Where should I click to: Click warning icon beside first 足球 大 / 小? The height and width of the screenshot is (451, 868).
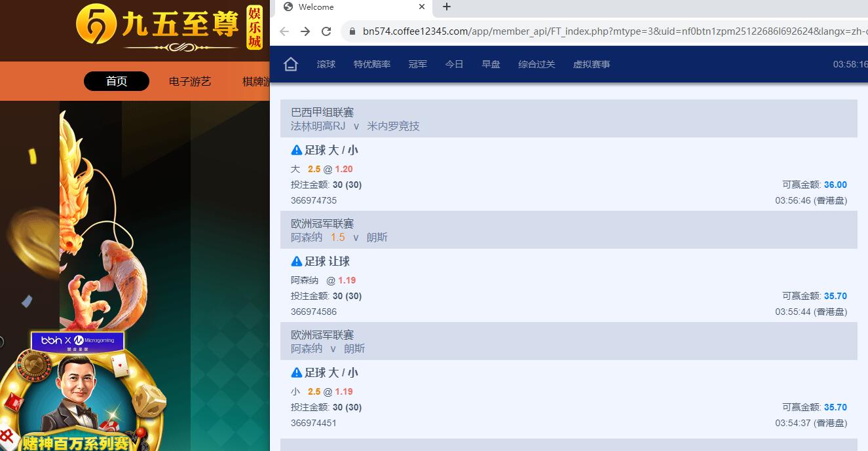point(297,150)
